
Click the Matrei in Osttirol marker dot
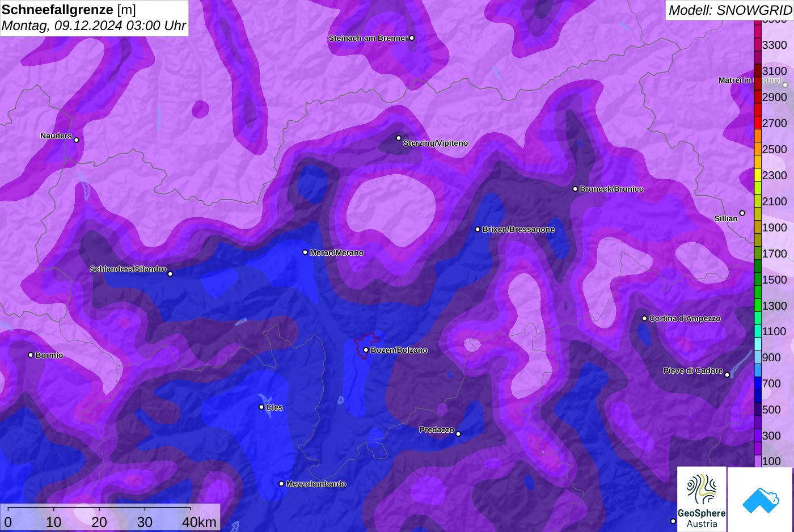(785, 85)
